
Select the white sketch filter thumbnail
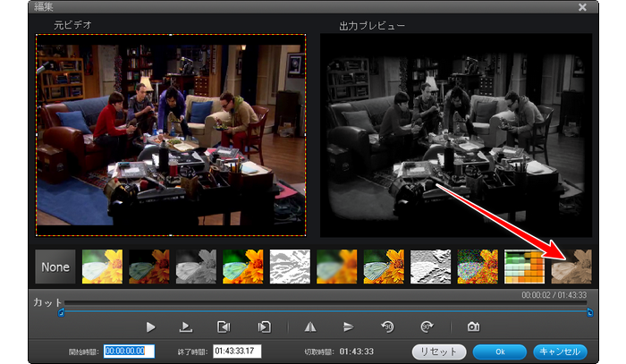tap(289, 267)
